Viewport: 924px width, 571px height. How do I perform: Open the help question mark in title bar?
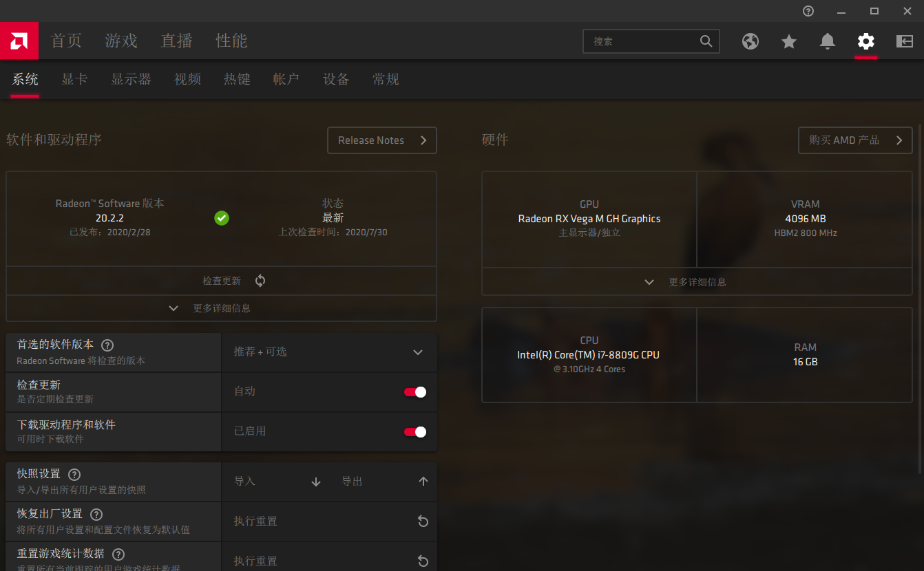808,11
